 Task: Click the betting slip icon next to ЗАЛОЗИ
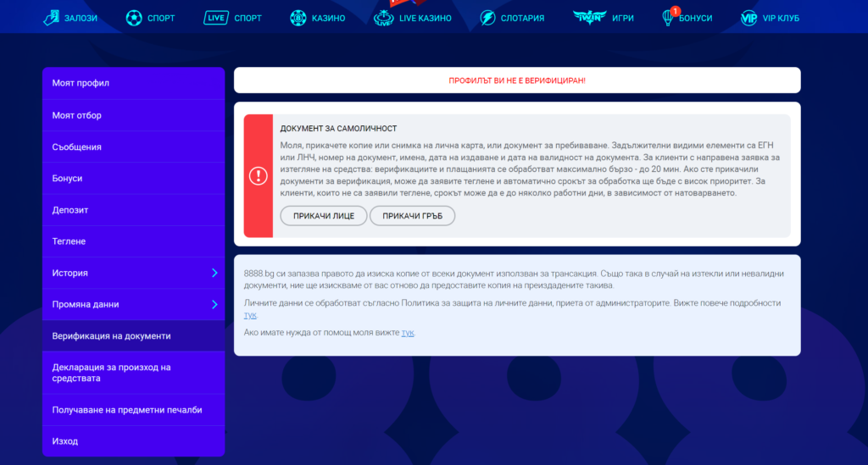click(x=52, y=17)
